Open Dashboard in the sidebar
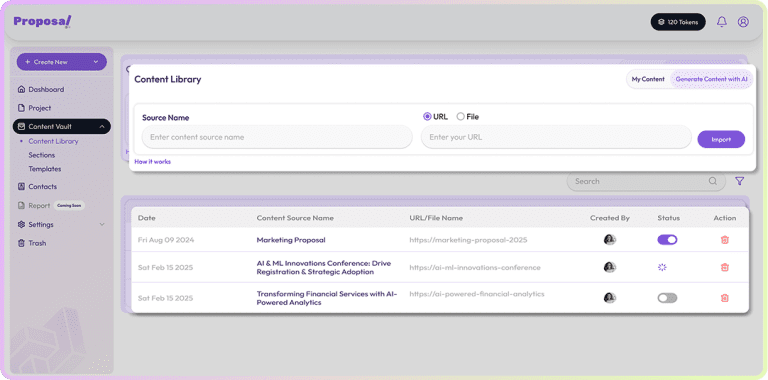This screenshot has width=768, height=380. pos(46,90)
